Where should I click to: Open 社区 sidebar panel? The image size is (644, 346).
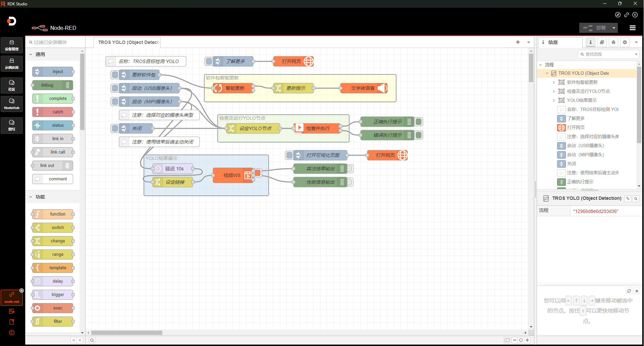(12, 85)
